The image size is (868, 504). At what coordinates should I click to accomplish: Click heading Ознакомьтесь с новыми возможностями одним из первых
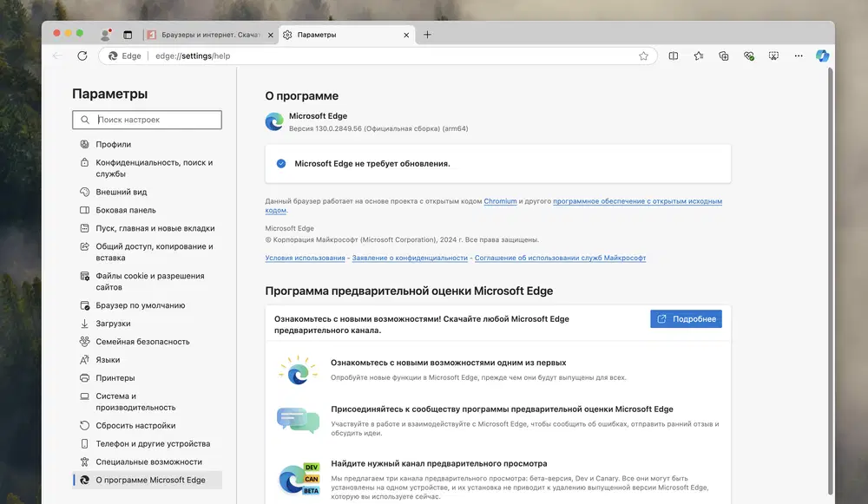(x=449, y=363)
